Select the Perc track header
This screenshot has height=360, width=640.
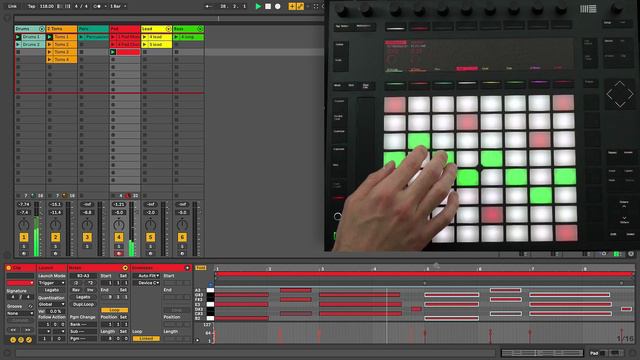93,29
